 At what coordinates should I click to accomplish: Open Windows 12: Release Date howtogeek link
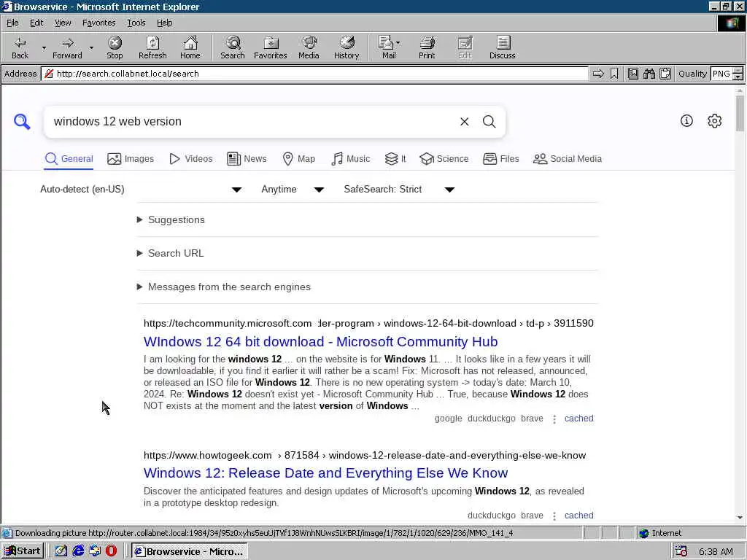(x=325, y=472)
